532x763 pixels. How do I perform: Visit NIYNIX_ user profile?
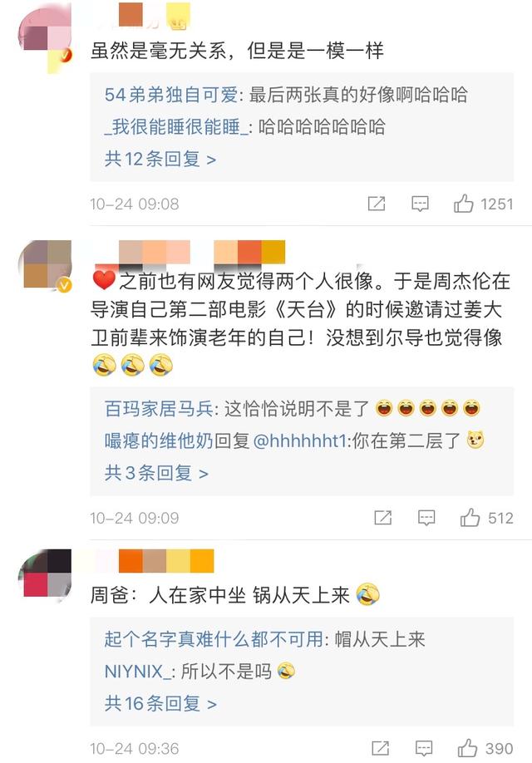138,672
